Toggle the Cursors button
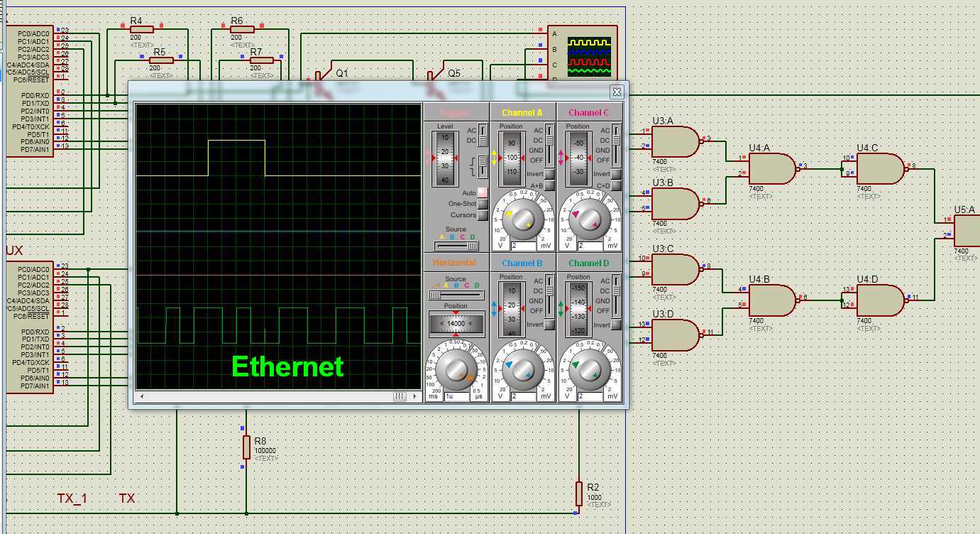This screenshot has height=534, width=980. click(483, 215)
